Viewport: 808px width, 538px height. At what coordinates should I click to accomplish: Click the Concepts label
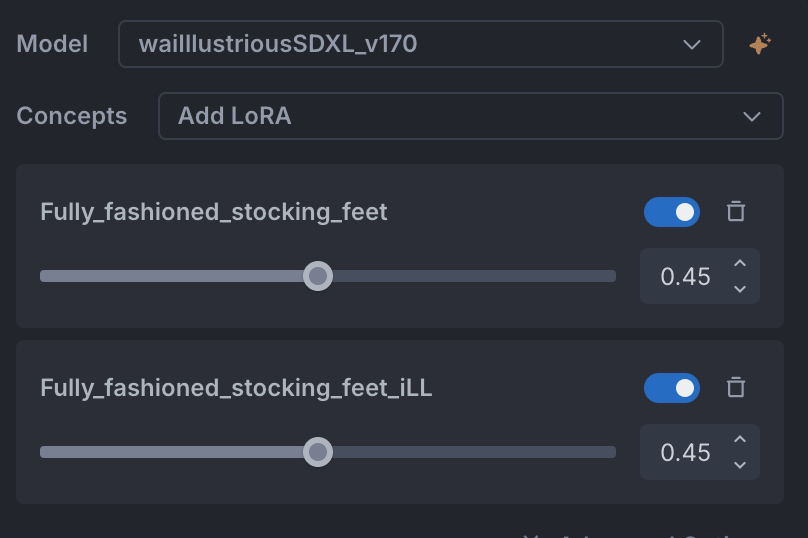click(72, 116)
